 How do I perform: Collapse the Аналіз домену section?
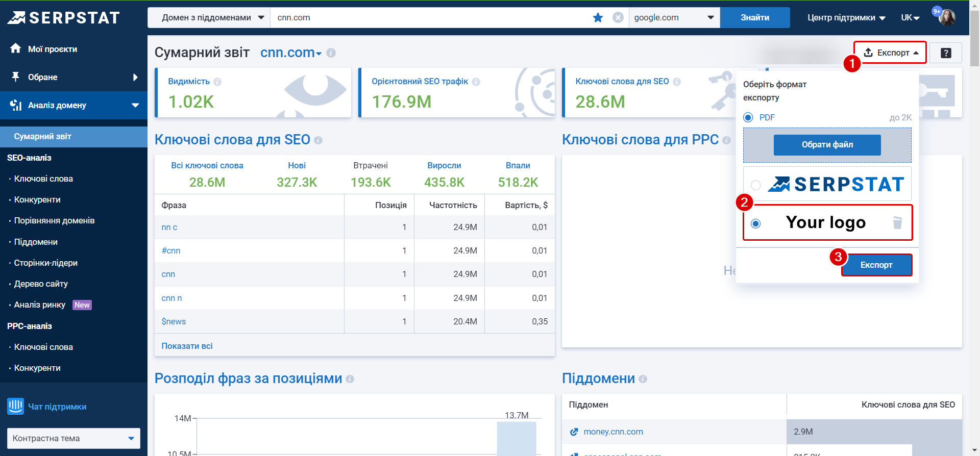click(x=135, y=106)
